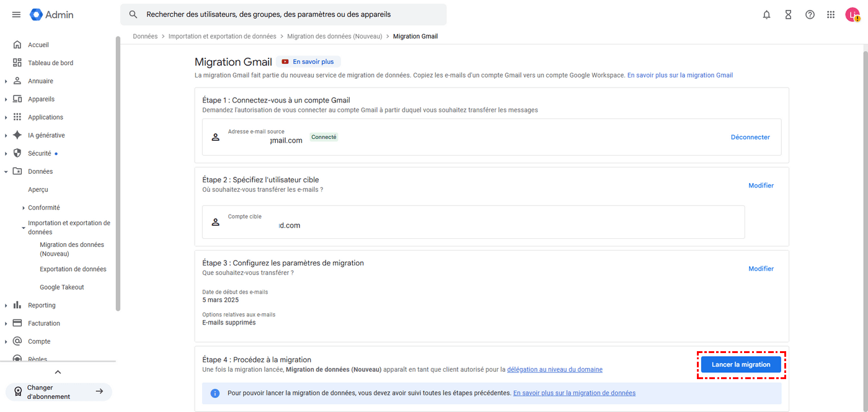The height and width of the screenshot is (412, 868).
Task: Select Exportation de données
Action: point(73,269)
